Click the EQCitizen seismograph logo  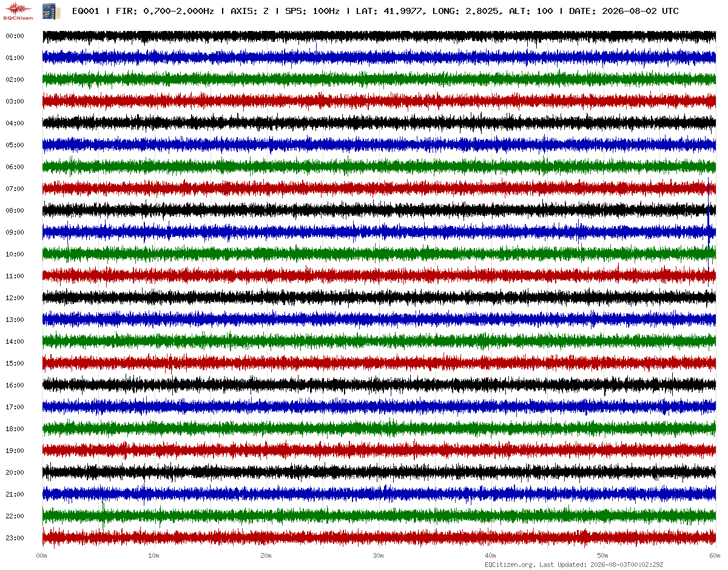(18, 10)
